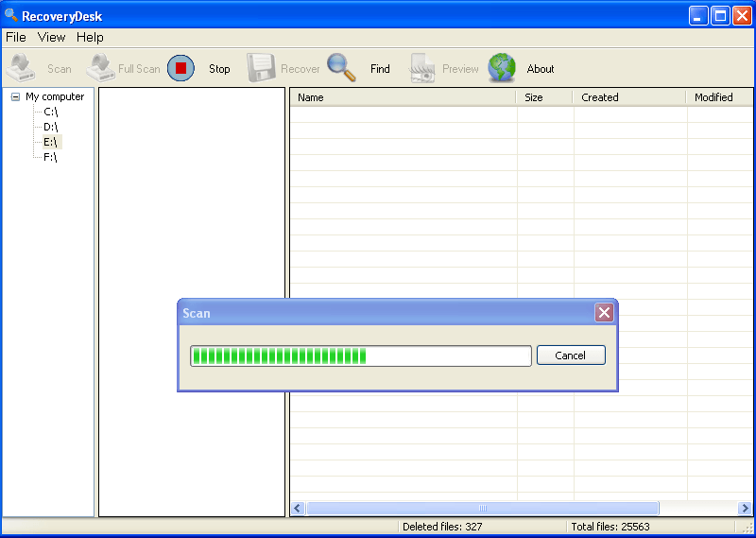
Task: Click the horizontal scrollbar thumb
Action: pyautogui.click(x=483, y=508)
